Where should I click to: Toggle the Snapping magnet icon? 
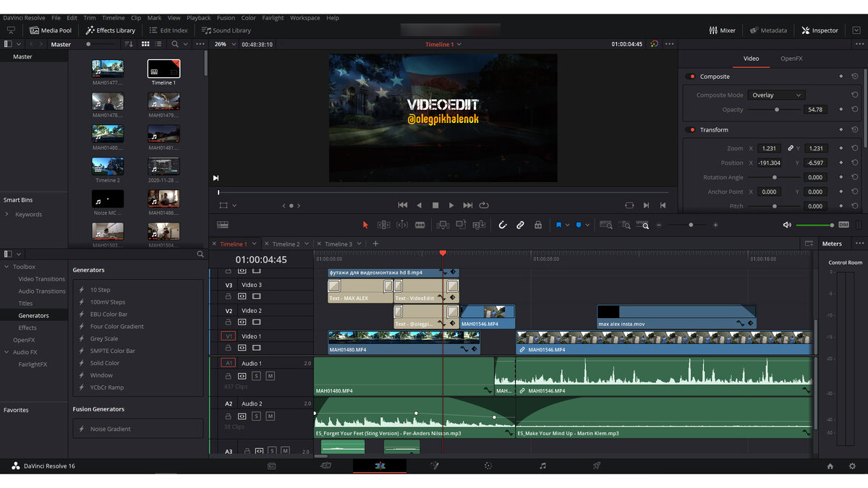tap(503, 225)
